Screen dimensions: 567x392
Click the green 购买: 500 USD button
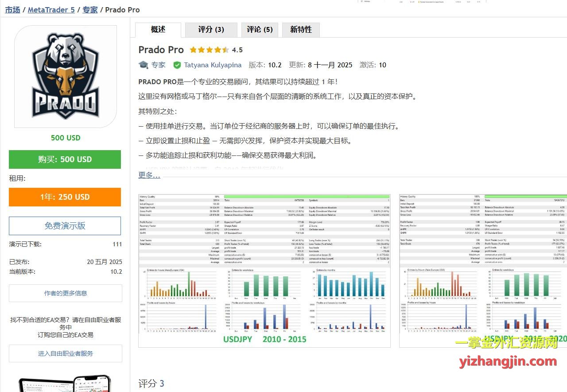point(65,159)
